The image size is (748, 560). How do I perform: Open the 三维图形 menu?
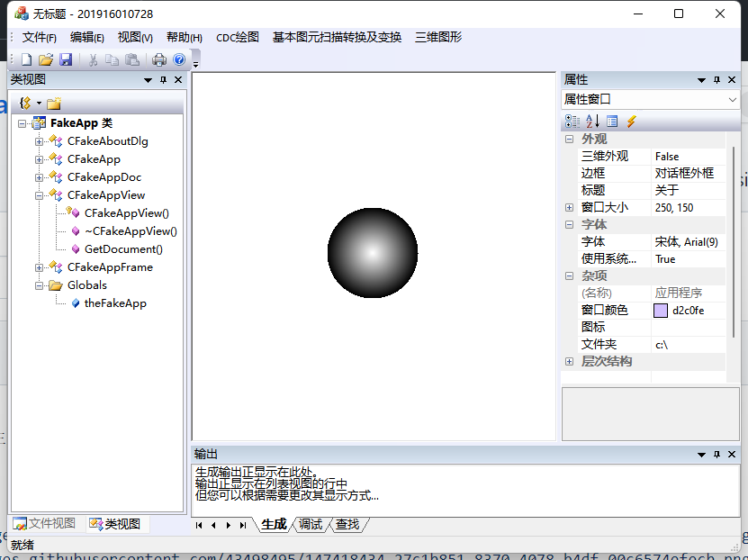click(438, 38)
